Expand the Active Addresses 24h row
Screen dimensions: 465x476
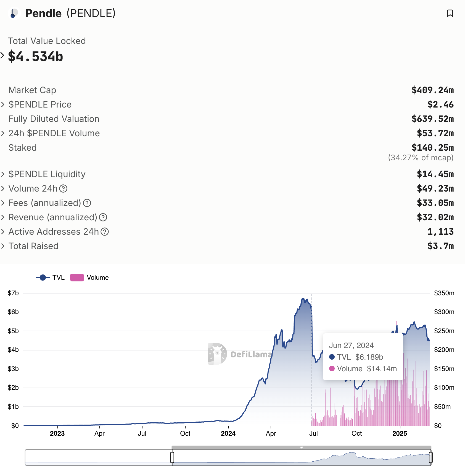pos(3,232)
